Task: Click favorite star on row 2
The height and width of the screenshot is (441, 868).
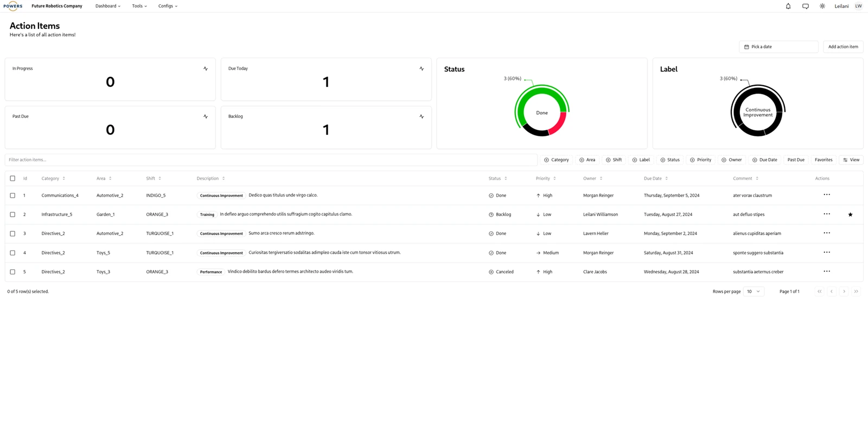Action: tap(850, 215)
